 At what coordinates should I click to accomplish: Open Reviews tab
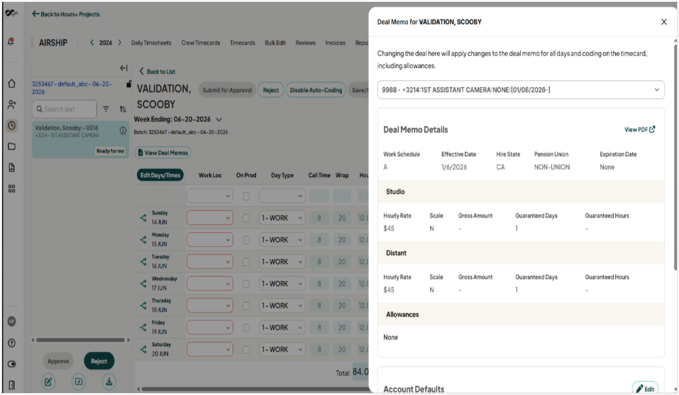click(x=305, y=42)
